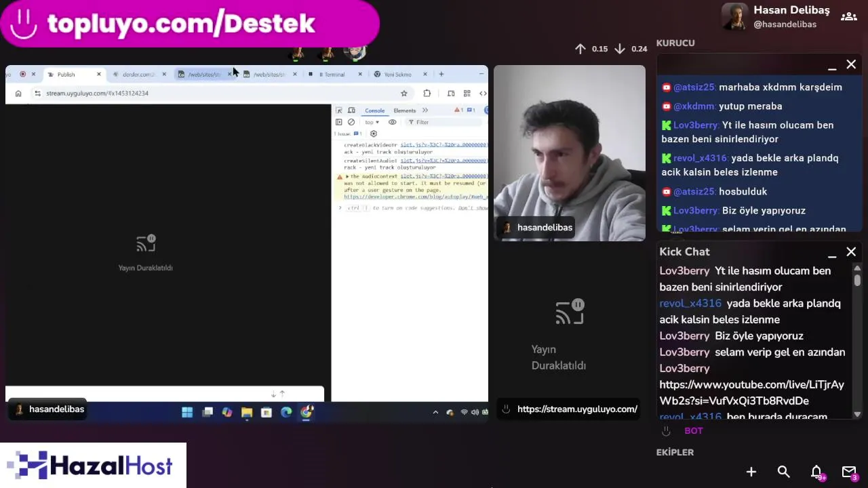Open a new browser tab with plus
868x488 pixels.
click(441, 74)
